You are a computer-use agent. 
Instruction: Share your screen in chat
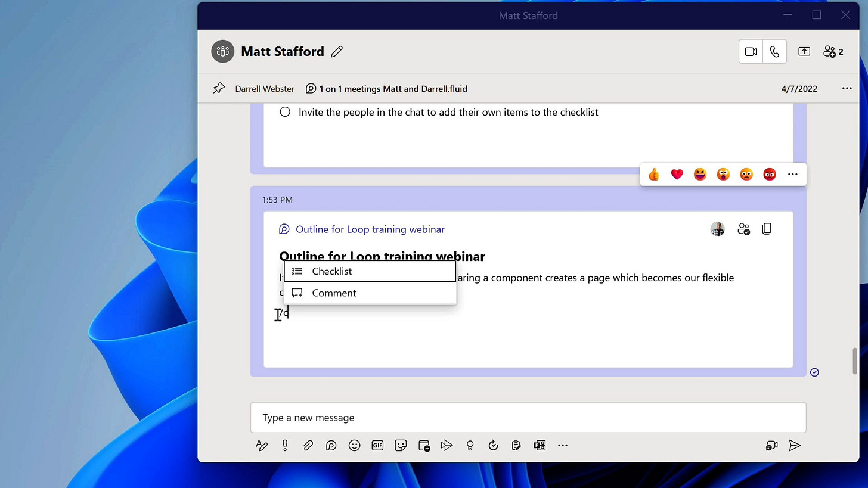click(804, 52)
